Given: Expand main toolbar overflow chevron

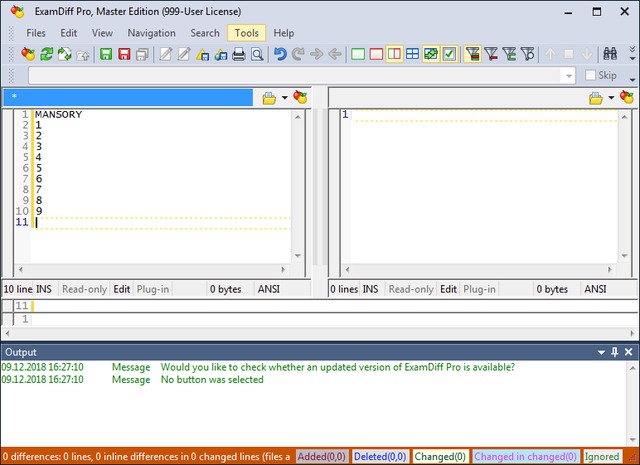Looking at the screenshot, I should tap(632, 53).
